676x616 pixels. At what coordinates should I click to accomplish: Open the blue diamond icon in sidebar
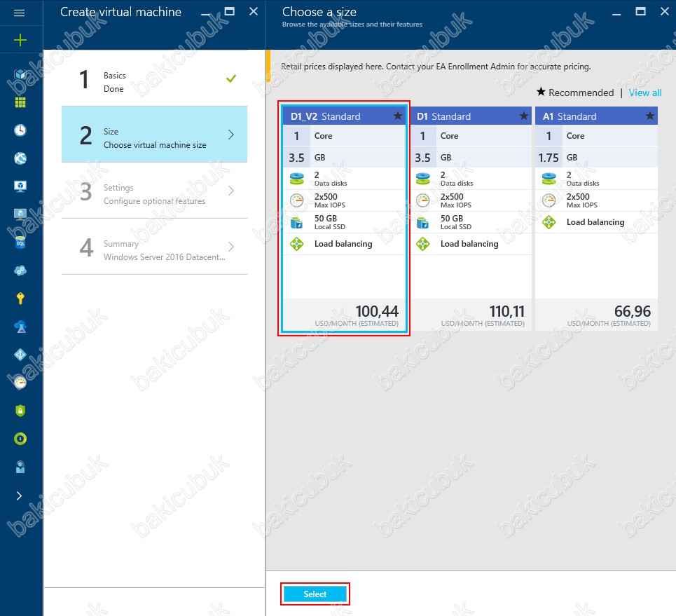20,355
